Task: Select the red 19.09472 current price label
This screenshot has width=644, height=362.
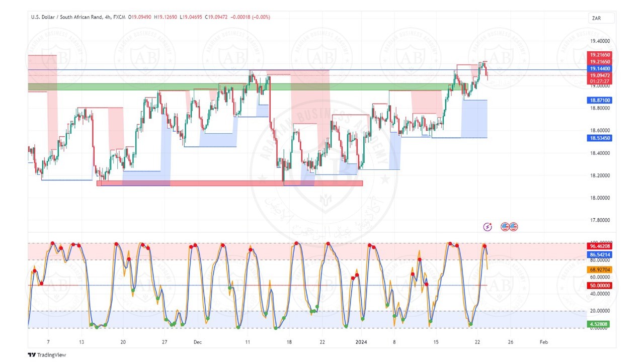Action: [x=600, y=75]
